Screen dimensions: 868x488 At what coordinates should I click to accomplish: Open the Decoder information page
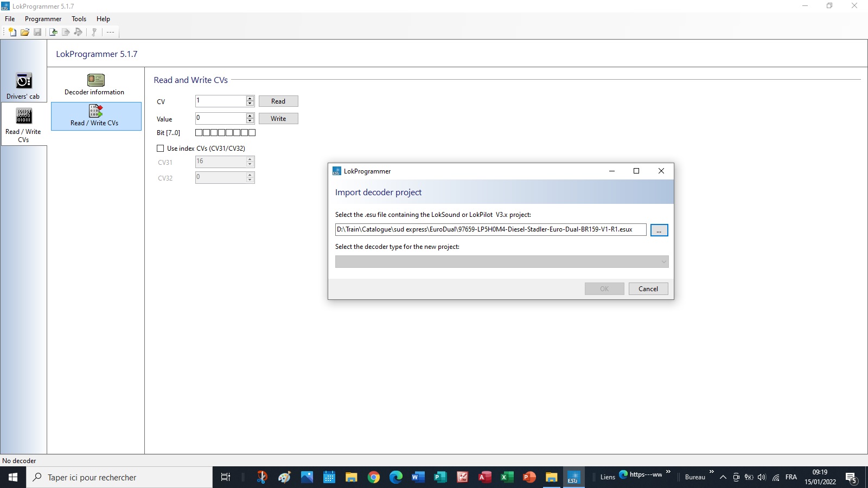[94, 85]
